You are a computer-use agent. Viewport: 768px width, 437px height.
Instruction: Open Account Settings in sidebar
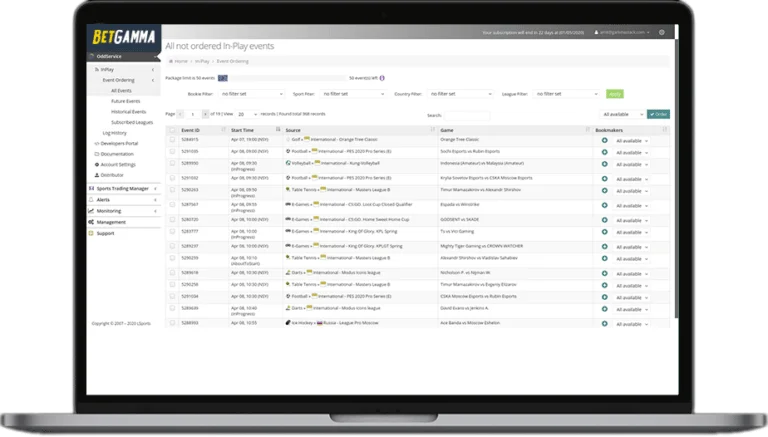(x=118, y=165)
